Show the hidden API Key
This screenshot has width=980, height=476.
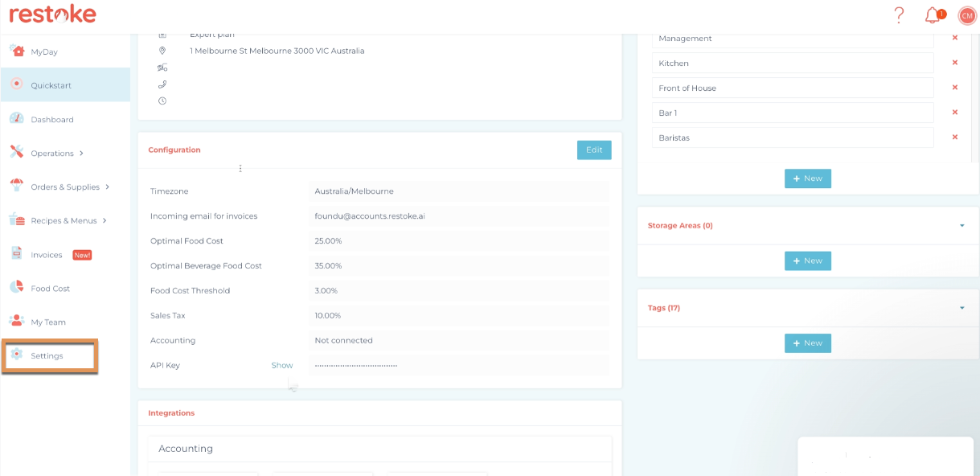[281, 365]
